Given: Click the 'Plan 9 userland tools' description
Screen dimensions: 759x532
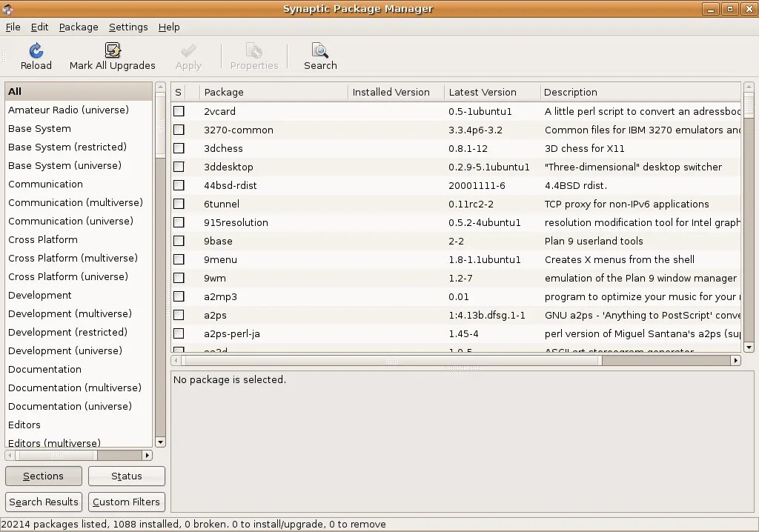Looking at the screenshot, I should point(594,241).
